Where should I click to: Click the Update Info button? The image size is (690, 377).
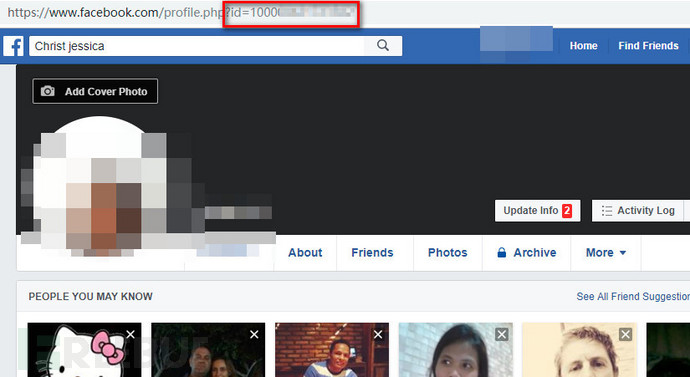tap(537, 211)
